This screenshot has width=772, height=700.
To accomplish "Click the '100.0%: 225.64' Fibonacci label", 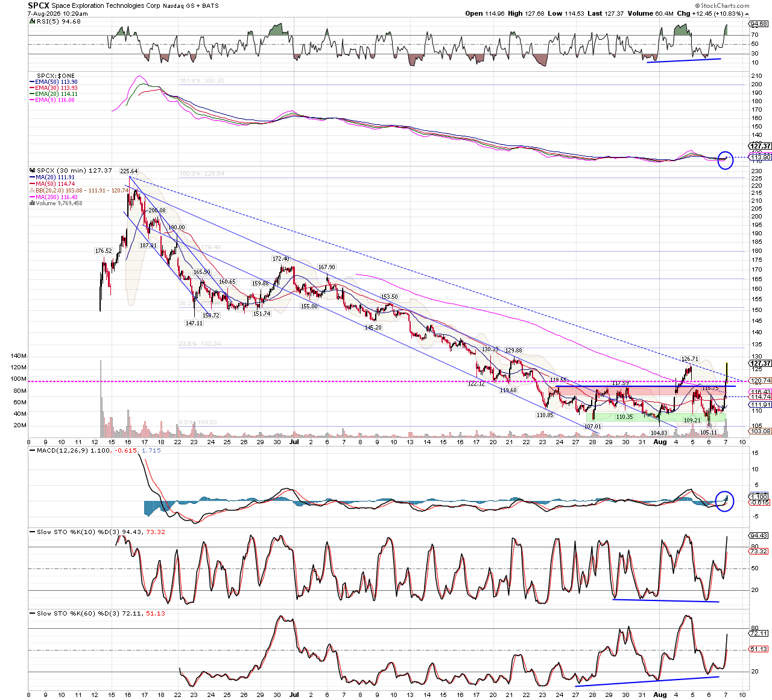I will click(201, 174).
